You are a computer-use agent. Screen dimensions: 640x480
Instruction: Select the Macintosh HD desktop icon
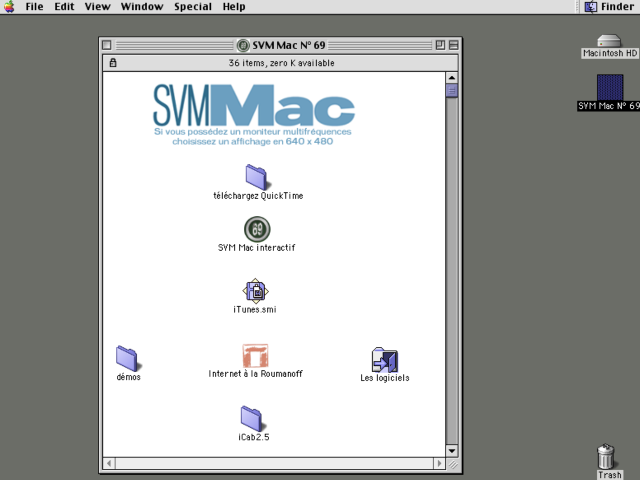(609, 41)
